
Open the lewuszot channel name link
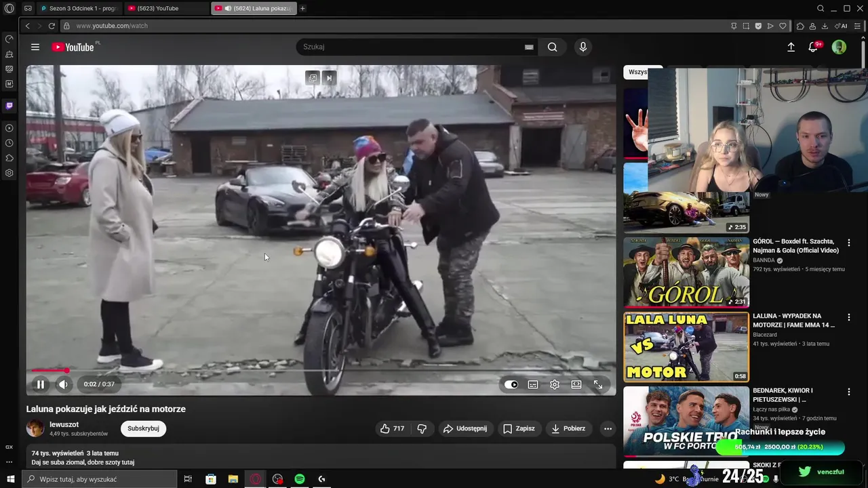64,424
